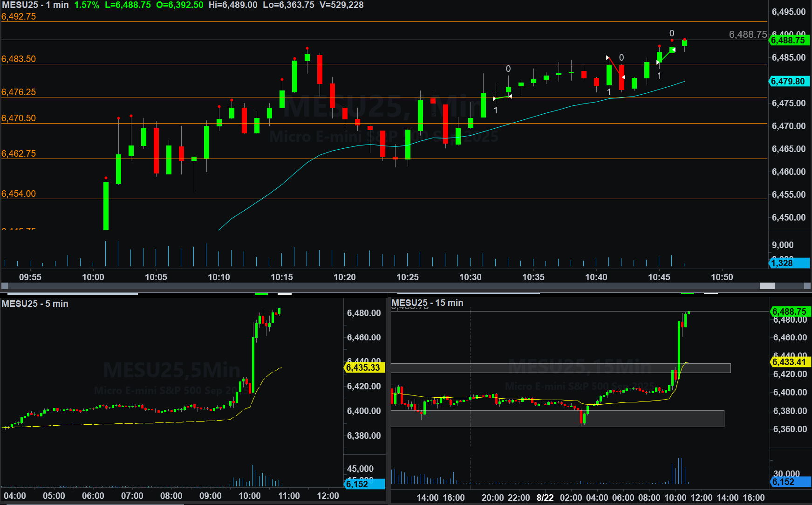812x505 pixels.
Task: Click the latest long trade exit triangle near 10:46
Action: coord(673,49)
